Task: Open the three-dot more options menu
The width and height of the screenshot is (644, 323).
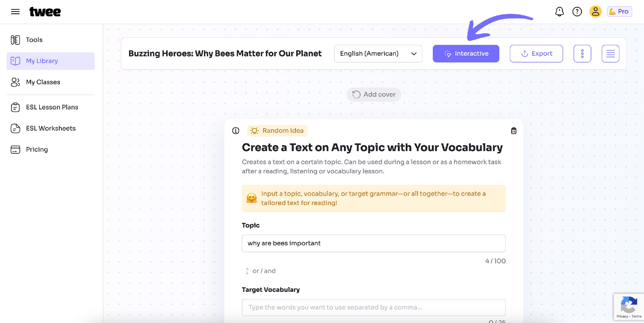Action: 582,54
